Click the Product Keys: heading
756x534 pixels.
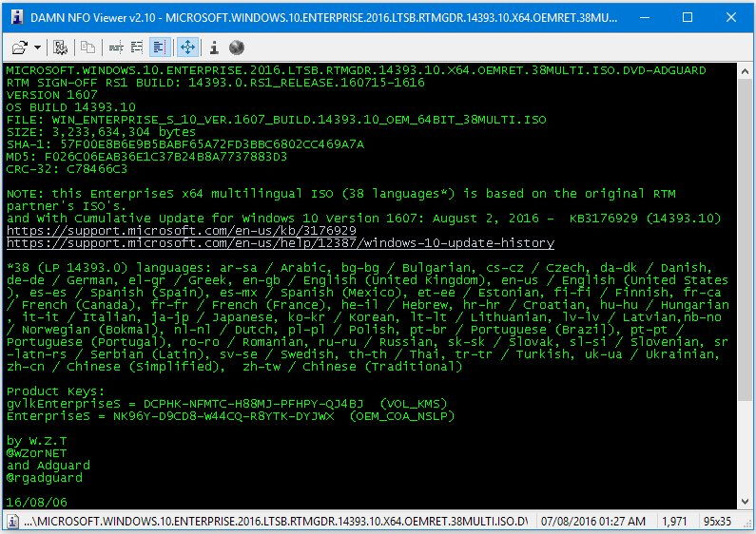point(55,391)
